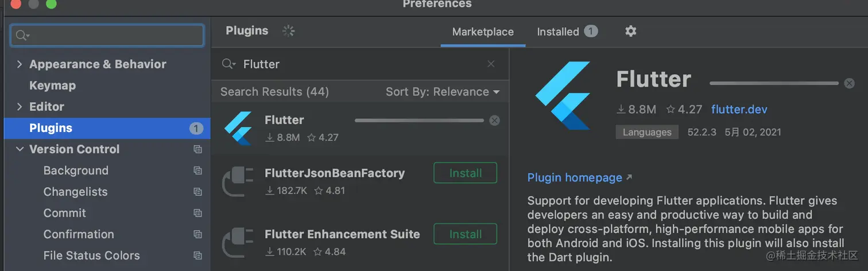Switch to the Marketplace tab

click(483, 32)
